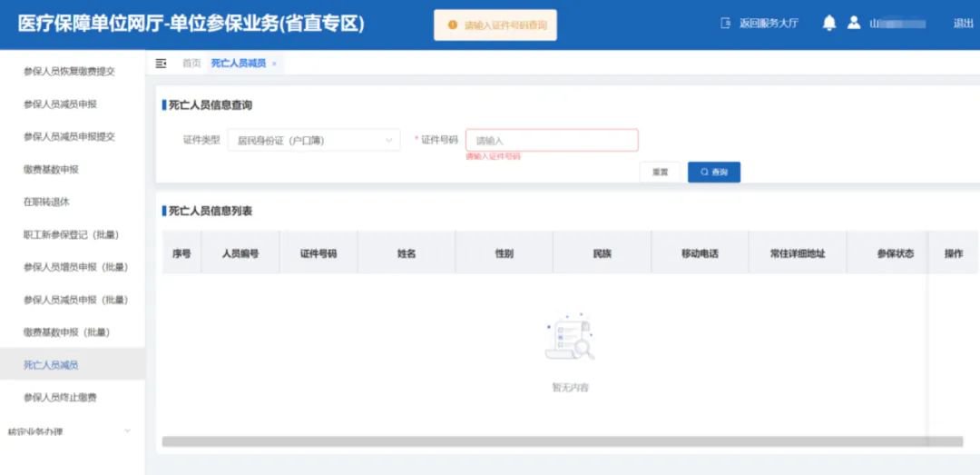This screenshot has height=475, width=980.
Task: Click 退出 to log out
Action: [x=963, y=24]
